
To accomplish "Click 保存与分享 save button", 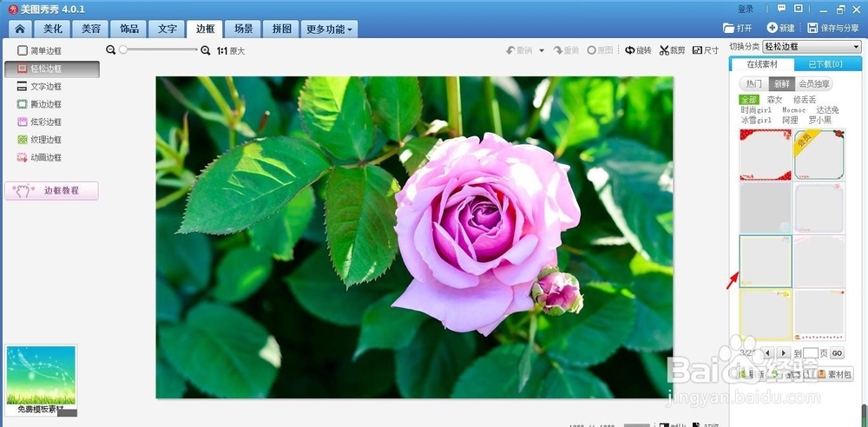I will pos(833,29).
